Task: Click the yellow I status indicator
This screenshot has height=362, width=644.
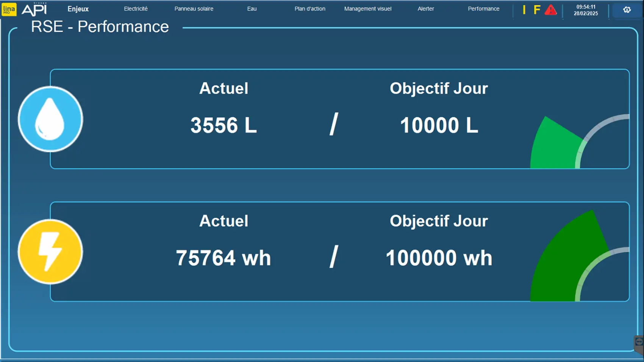Action: pyautogui.click(x=524, y=10)
